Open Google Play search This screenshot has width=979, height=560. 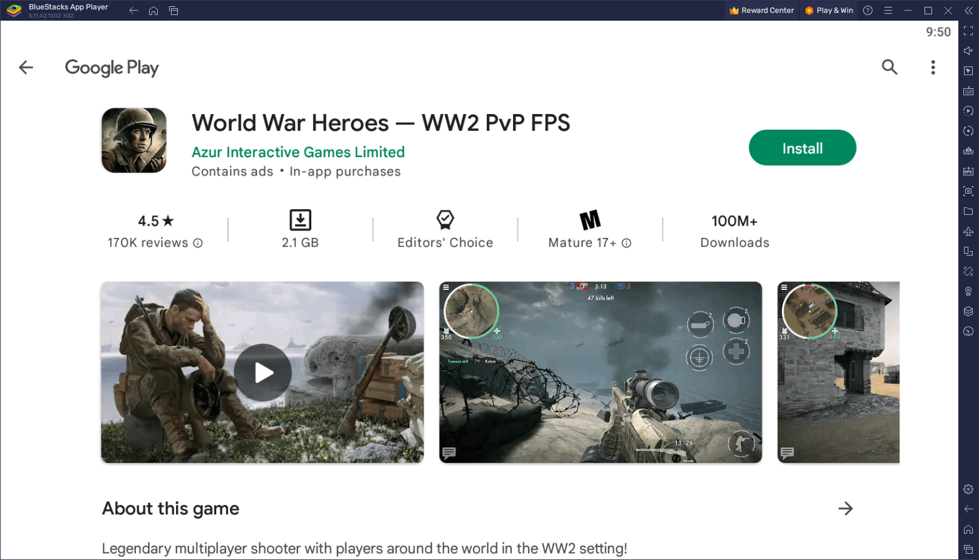tap(889, 67)
